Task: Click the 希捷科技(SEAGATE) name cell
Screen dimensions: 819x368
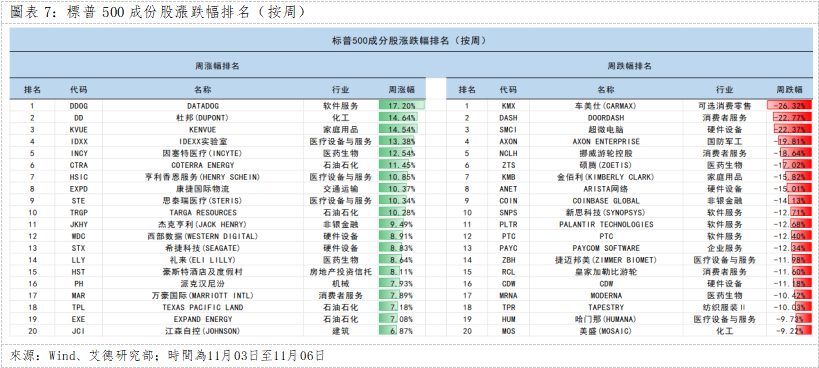Action: pyautogui.click(x=203, y=248)
